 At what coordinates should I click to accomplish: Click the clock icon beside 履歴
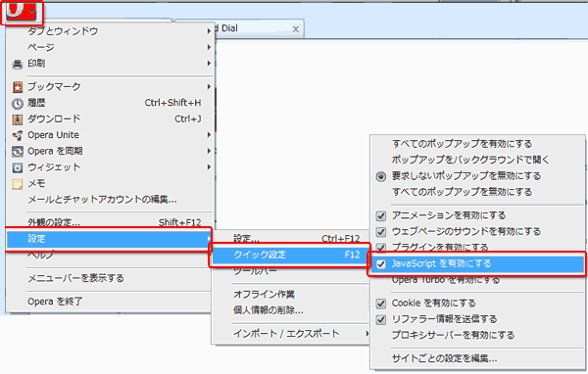click(18, 103)
